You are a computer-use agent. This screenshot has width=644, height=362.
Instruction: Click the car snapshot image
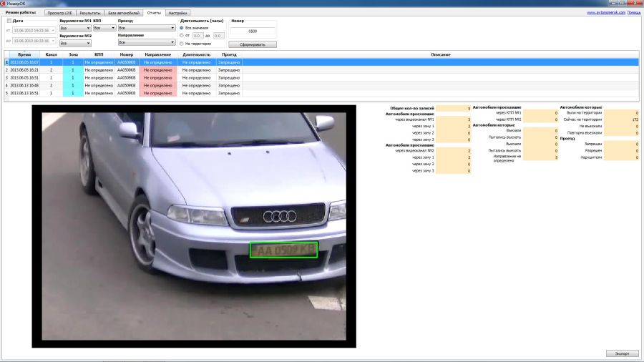(x=194, y=226)
